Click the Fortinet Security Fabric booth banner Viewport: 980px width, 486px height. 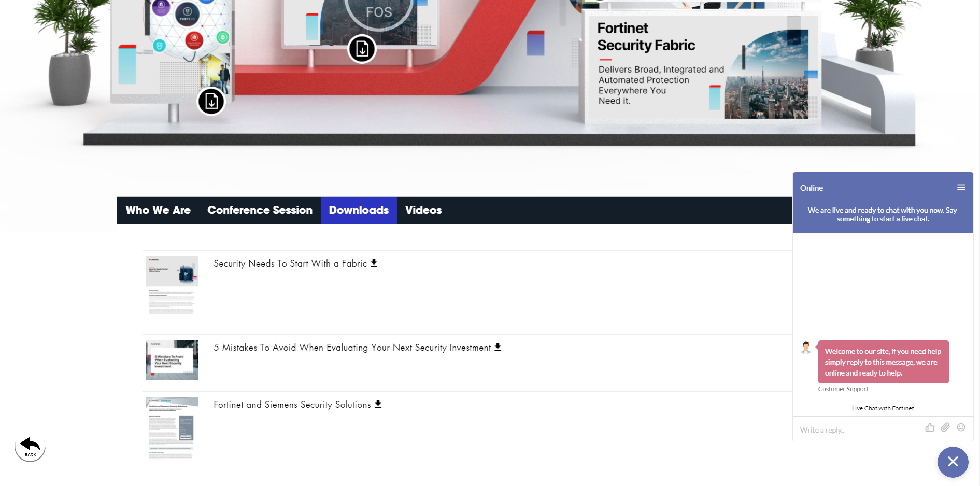[x=704, y=68]
